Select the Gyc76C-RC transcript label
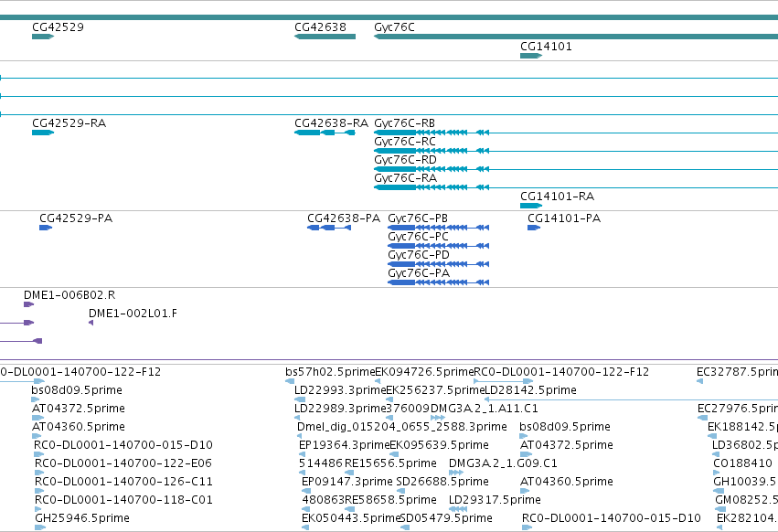This screenshot has height=532, width=778. (405, 142)
